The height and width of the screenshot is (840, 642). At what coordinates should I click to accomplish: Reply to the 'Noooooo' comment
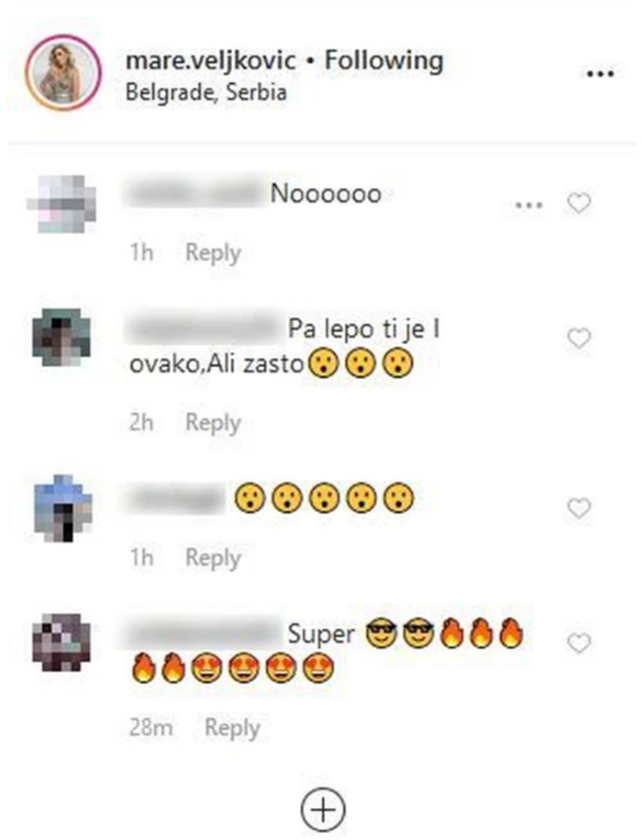pos(213,253)
